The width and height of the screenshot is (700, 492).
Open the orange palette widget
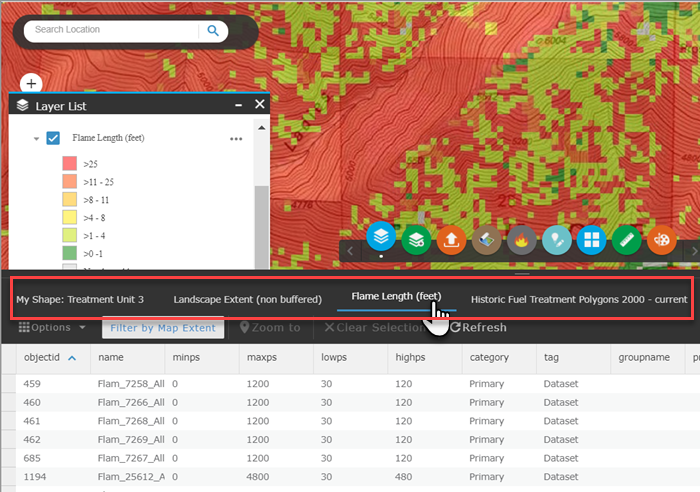(662, 240)
